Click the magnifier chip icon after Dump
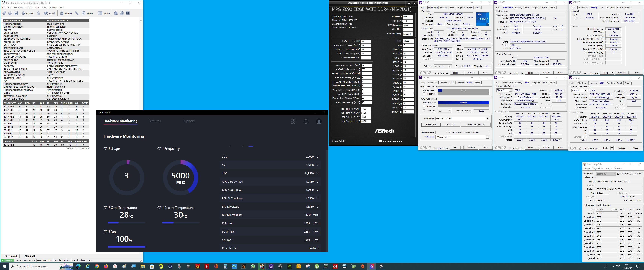This screenshot has height=270, width=644. (116, 13)
